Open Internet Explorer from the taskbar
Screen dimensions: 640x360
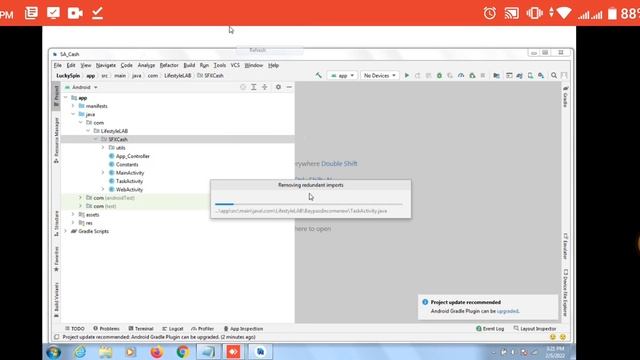(80, 351)
